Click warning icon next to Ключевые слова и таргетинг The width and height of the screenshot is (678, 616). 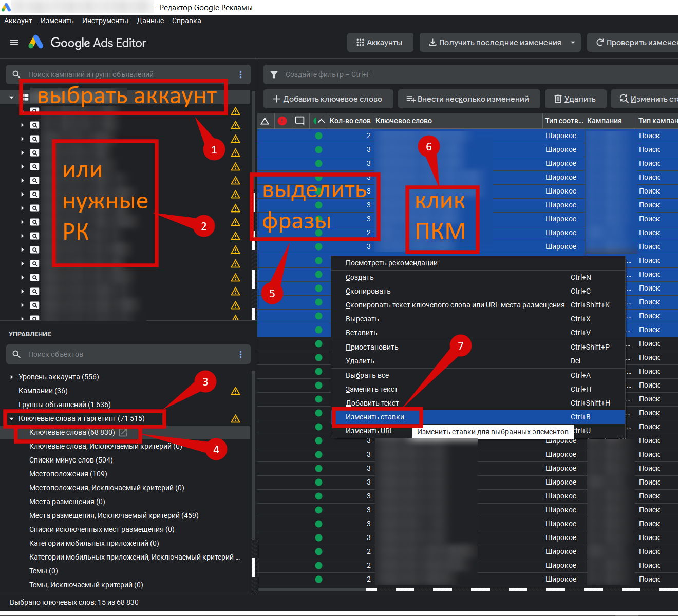click(236, 419)
